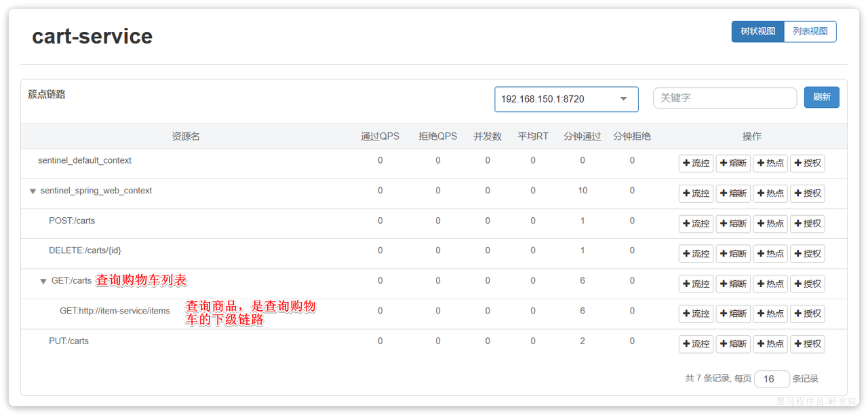Click the 共 7 条记录 record count text
Viewport: 868px width, 416px height.
[707, 379]
